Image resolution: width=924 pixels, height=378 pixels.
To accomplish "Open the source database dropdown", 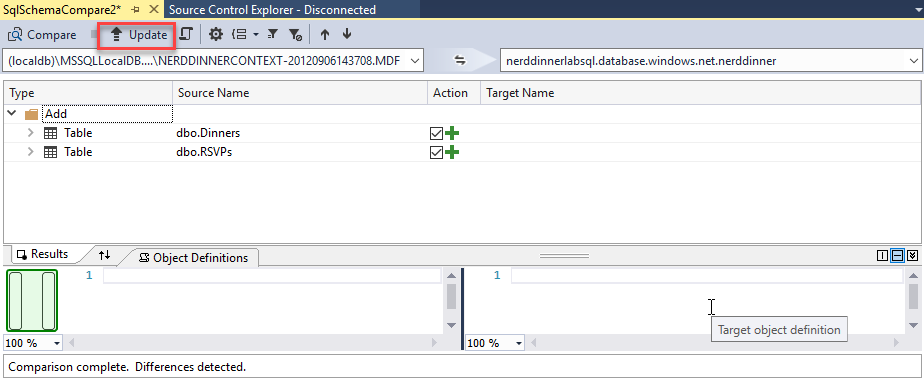I will point(414,60).
